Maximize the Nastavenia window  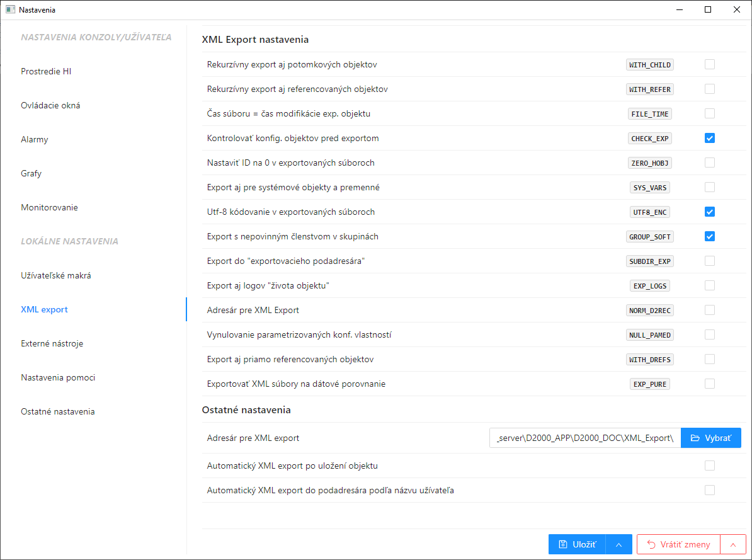coord(708,9)
